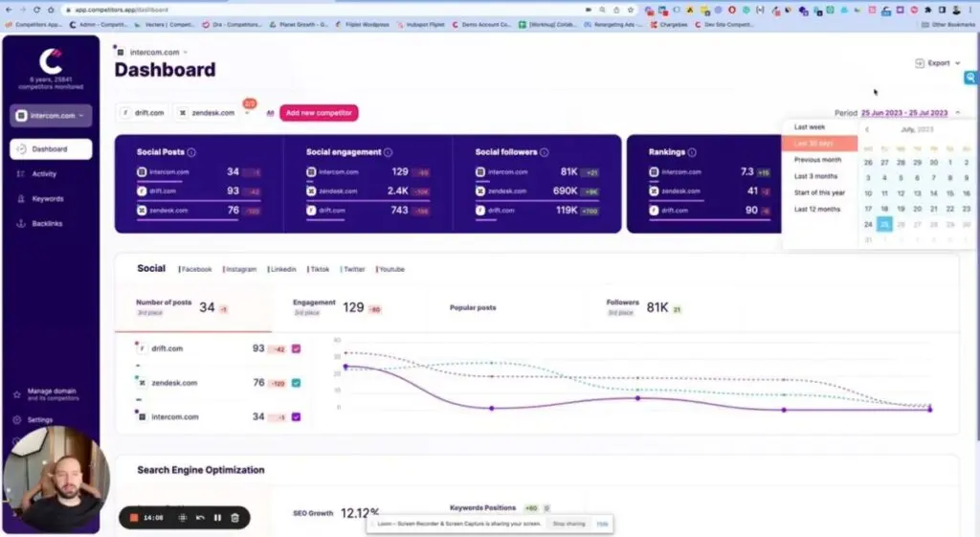This screenshot has width=980, height=537.
Task: Delete the Loom recording with the trash icon
Action: [234, 518]
